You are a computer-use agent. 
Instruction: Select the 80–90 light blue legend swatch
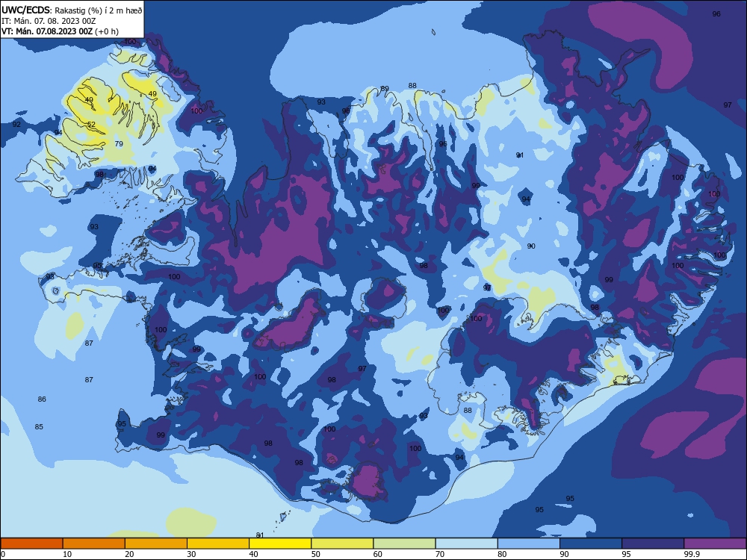point(529,544)
